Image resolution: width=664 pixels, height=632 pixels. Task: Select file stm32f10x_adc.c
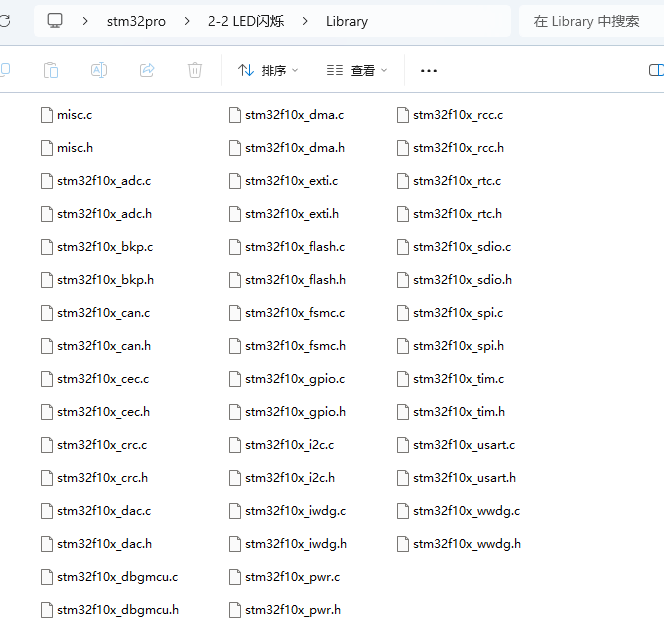pyautogui.click(x=96, y=181)
